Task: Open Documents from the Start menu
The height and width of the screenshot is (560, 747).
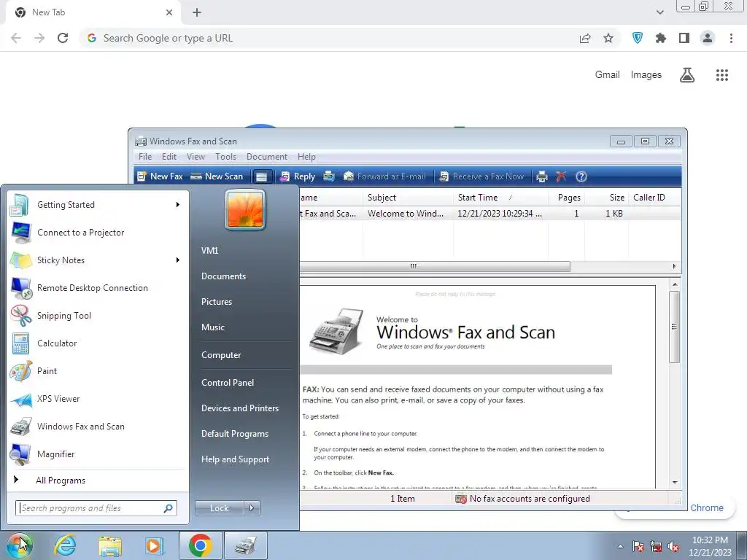Action: [223, 276]
